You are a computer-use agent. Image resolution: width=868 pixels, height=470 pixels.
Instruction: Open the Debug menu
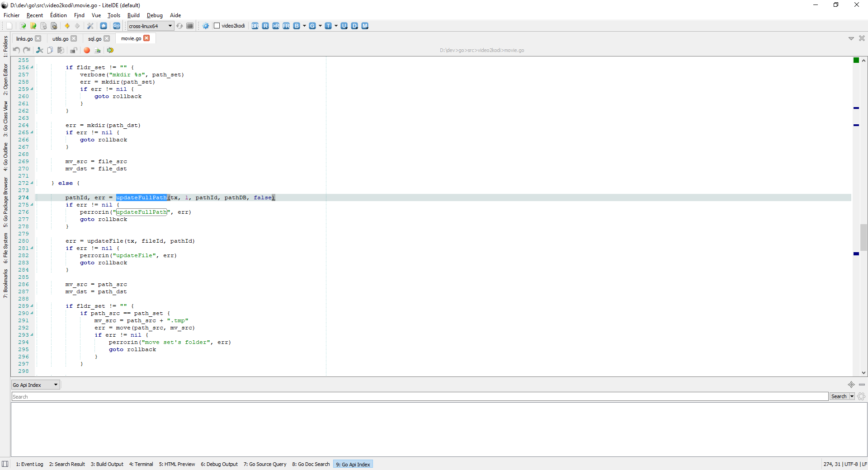click(x=154, y=15)
